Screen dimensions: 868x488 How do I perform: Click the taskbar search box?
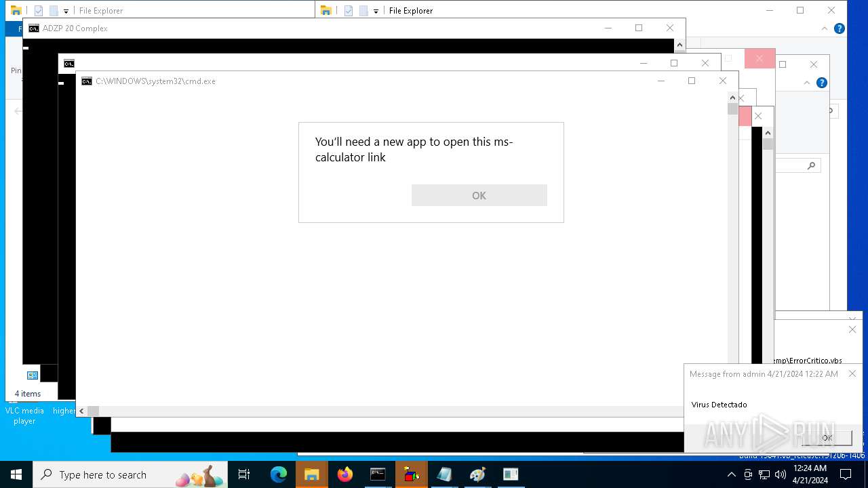130,474
